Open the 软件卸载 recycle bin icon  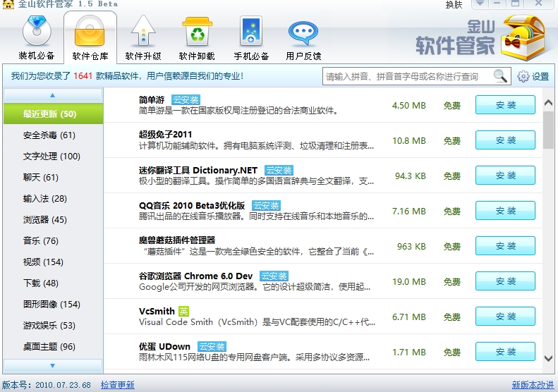197,31
